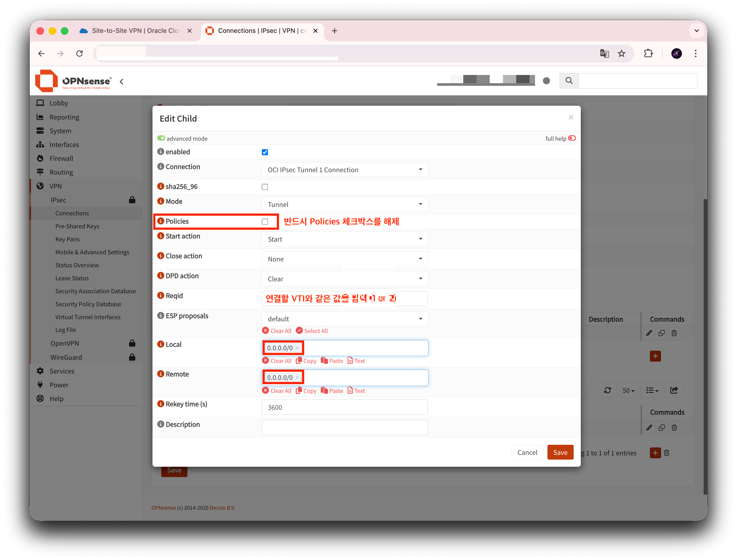Check the sha256_96 checkbox
Image resolution: width=737 pixels, height=560 pixels.
265,187
